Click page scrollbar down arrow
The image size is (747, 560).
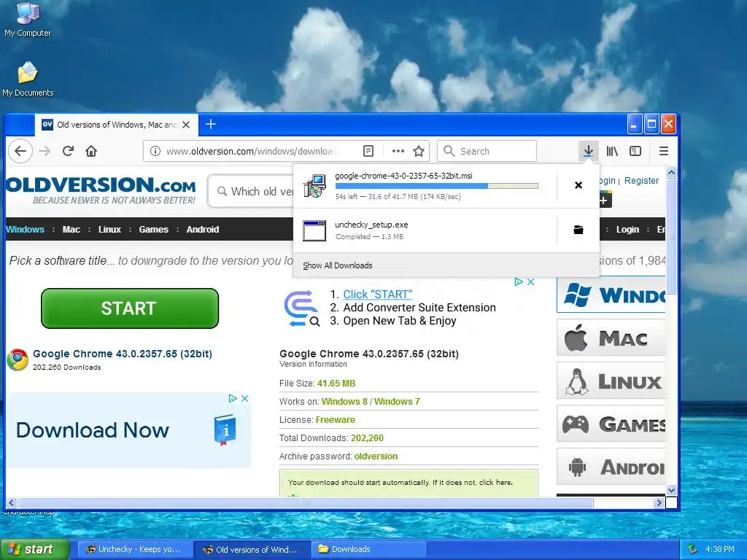coord(671,489)
